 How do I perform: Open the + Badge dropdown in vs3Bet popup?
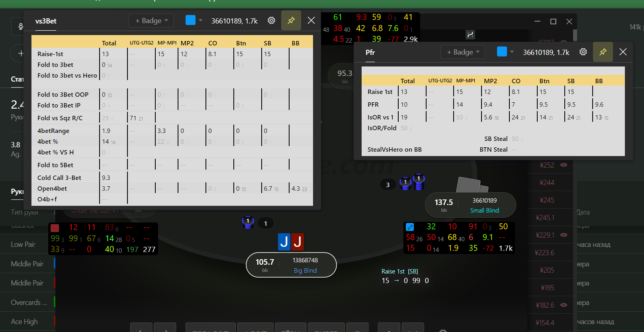151,20
